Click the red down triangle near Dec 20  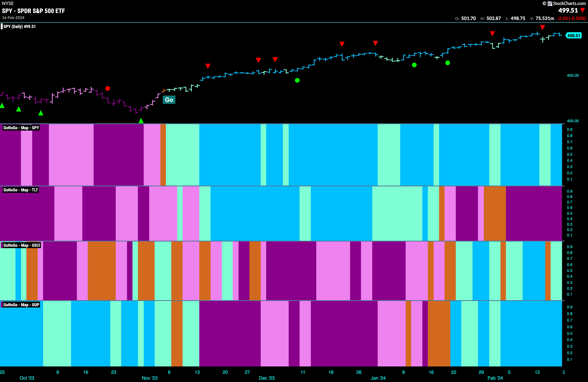click(342, 44)
